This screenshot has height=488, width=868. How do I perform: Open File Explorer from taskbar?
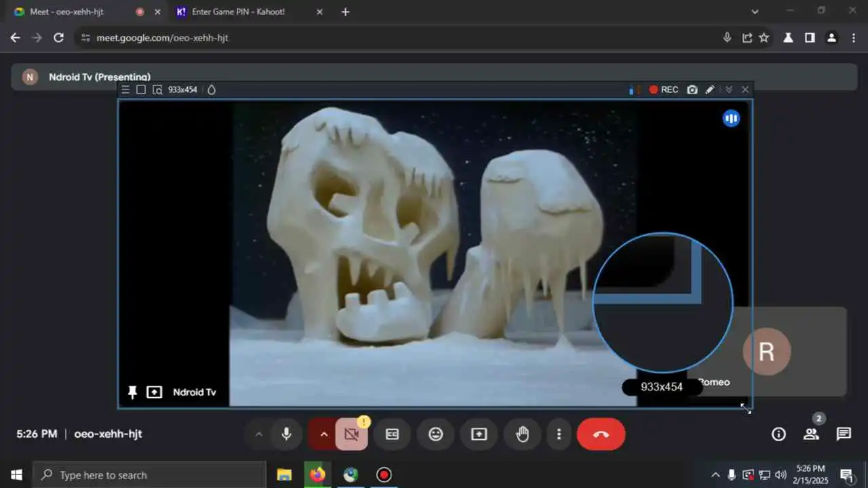[284, 475]
